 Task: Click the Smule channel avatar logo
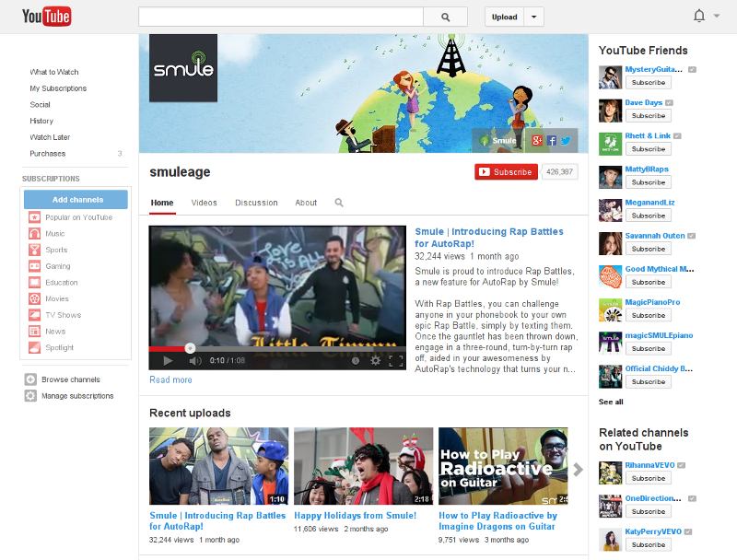click(183, 68)
